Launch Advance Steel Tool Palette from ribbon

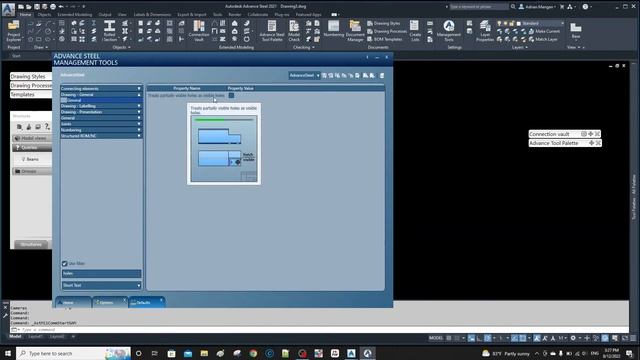click(x=272, y=31)
